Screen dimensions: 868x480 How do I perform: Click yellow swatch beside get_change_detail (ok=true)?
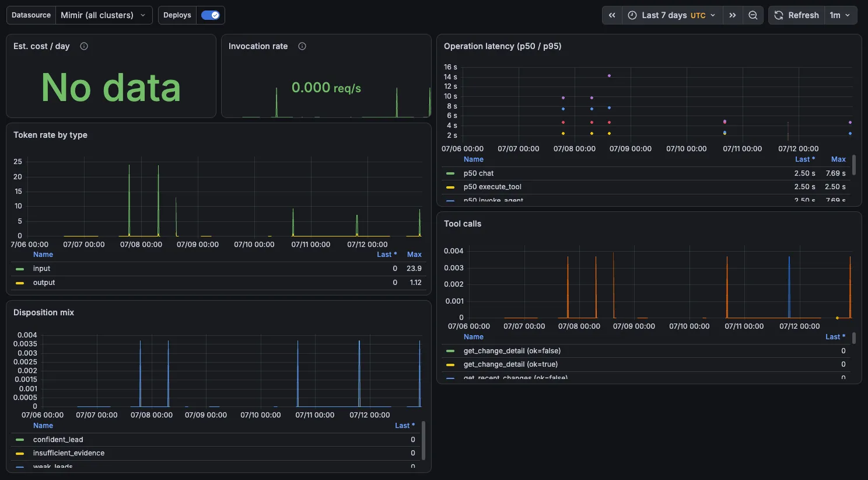[x=450, y=365]
